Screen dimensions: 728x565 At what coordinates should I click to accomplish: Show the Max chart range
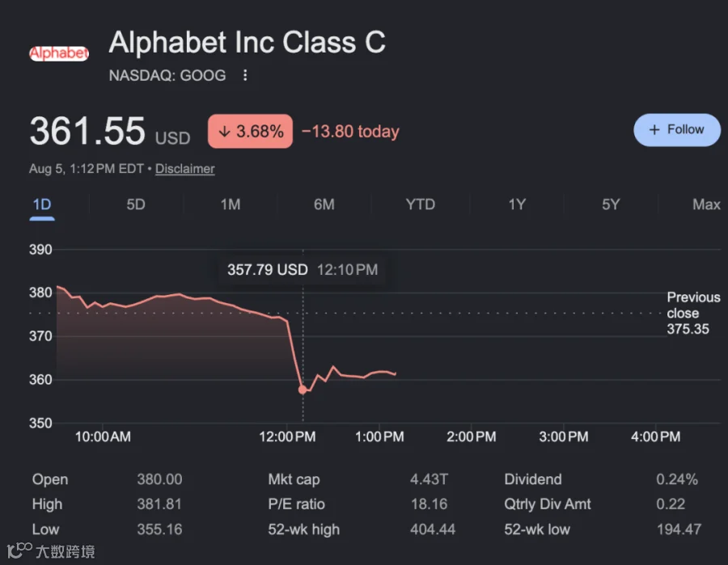click(706, 204)
